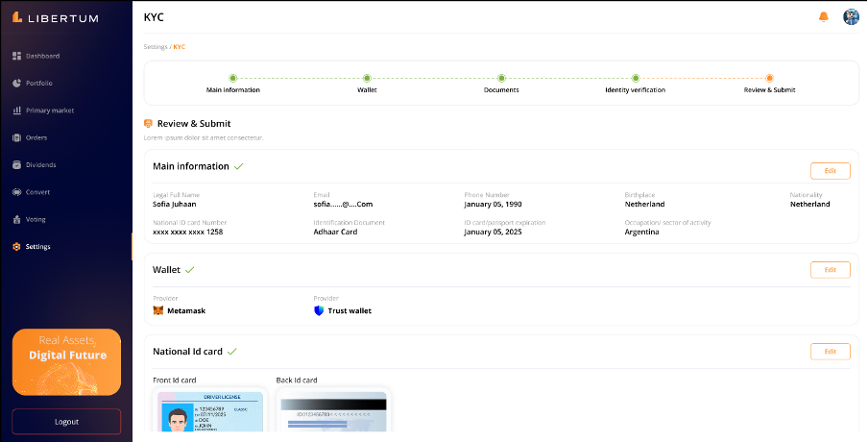
Task: Jump to the Identity verification step
Action: point(635,79)
